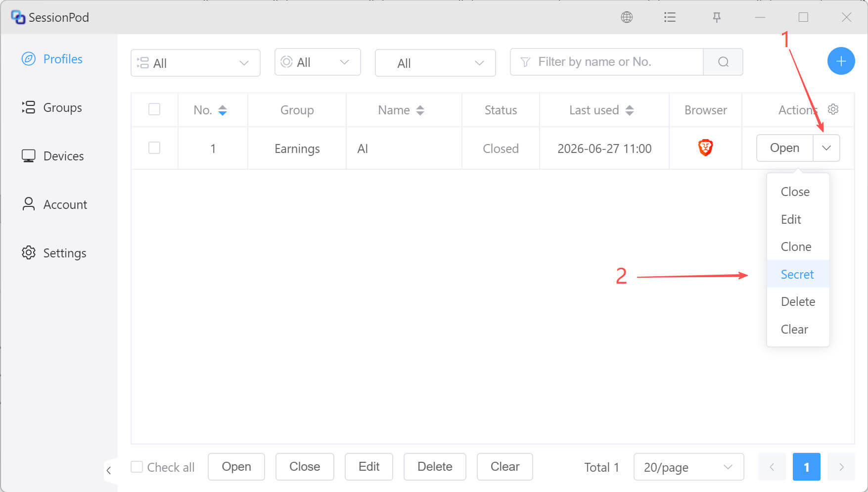Click the bottom bar Clear button
Image resolution: width=868 pixels, height=492 pixels.
coord(505,467)
